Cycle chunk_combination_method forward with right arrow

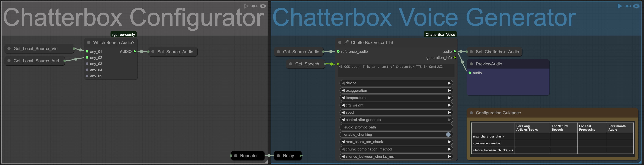tap(449, 149)
